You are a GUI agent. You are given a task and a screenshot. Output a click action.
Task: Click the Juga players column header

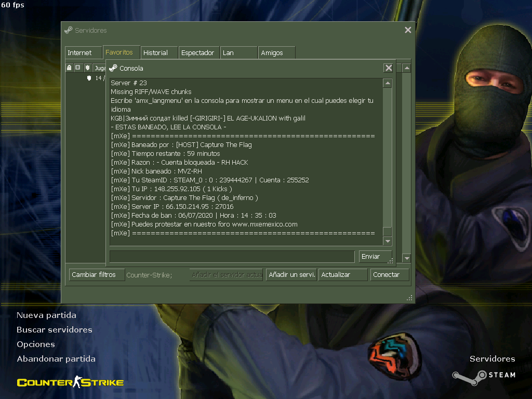pyautogui.click(x=99, y=68)
